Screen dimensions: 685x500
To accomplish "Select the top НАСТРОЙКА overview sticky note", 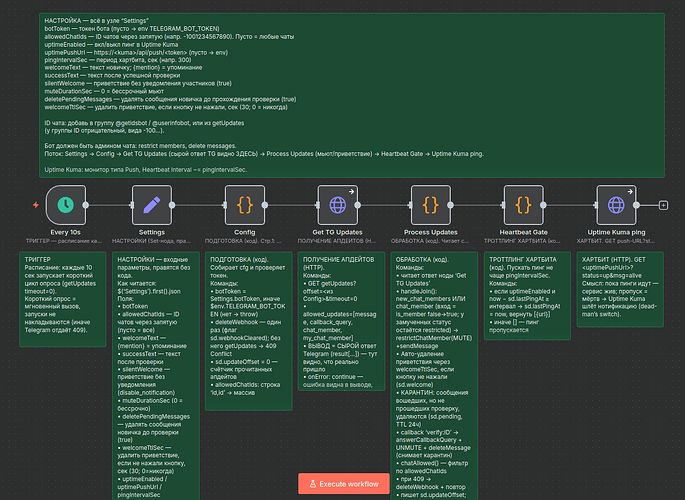I will 352,95.
